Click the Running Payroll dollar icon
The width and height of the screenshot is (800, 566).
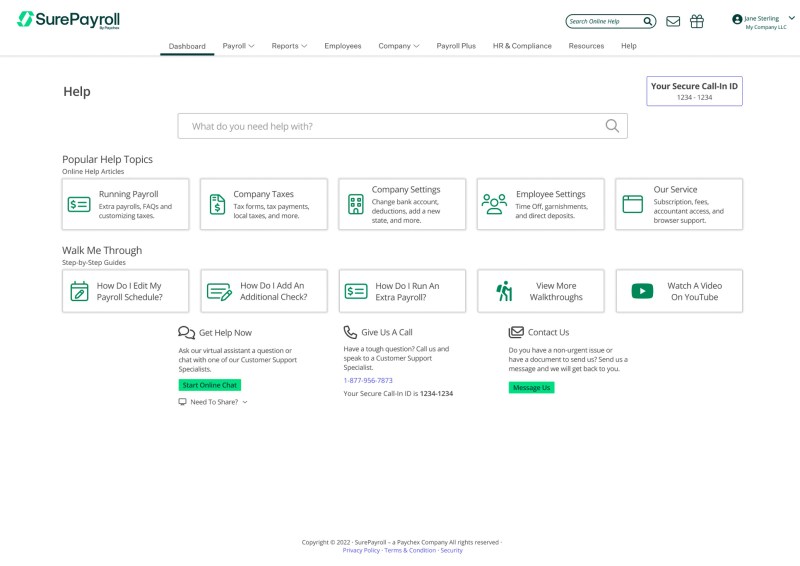coord(79,204)
